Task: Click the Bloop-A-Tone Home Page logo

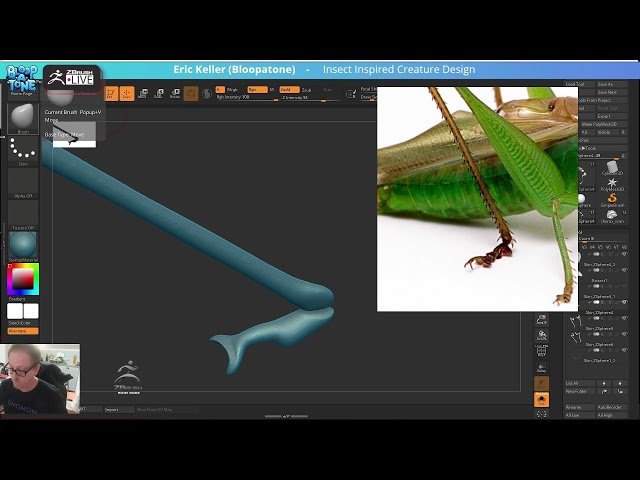Action: (x=21, y=80)
